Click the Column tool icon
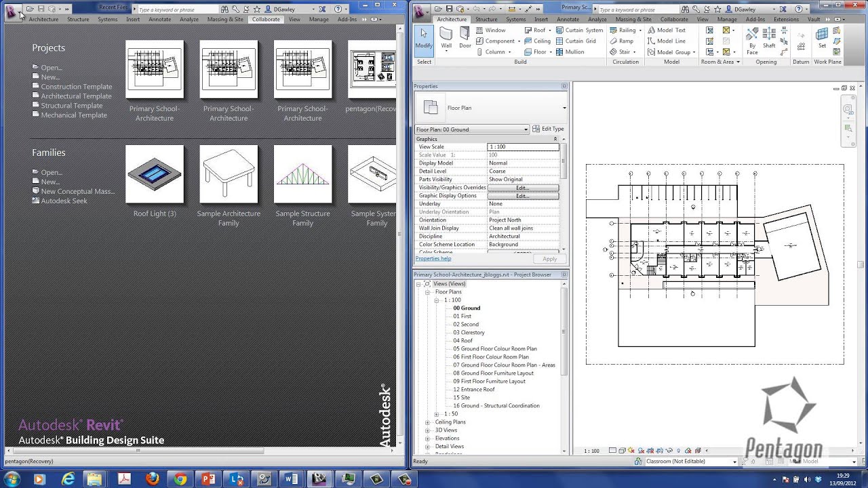 coord(479,52)
